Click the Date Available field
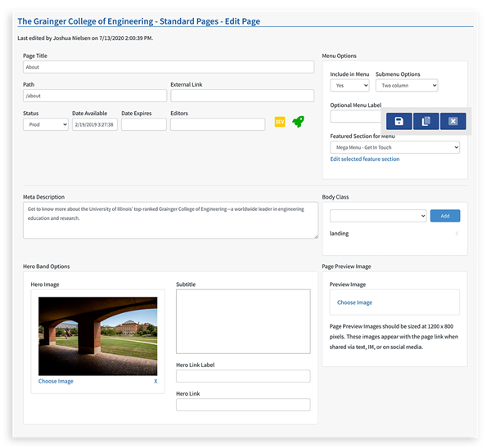The image size is (491, 448). click(x=95, y=124)
